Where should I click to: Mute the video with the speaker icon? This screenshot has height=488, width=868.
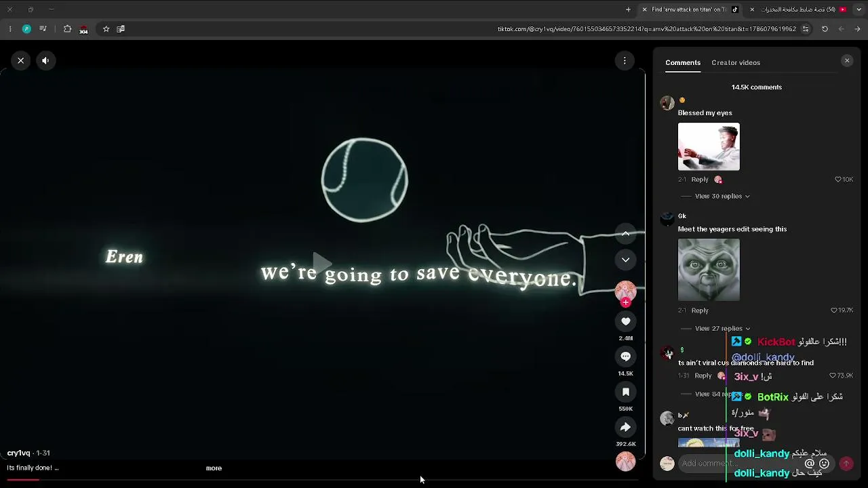(x=45, y=60)
